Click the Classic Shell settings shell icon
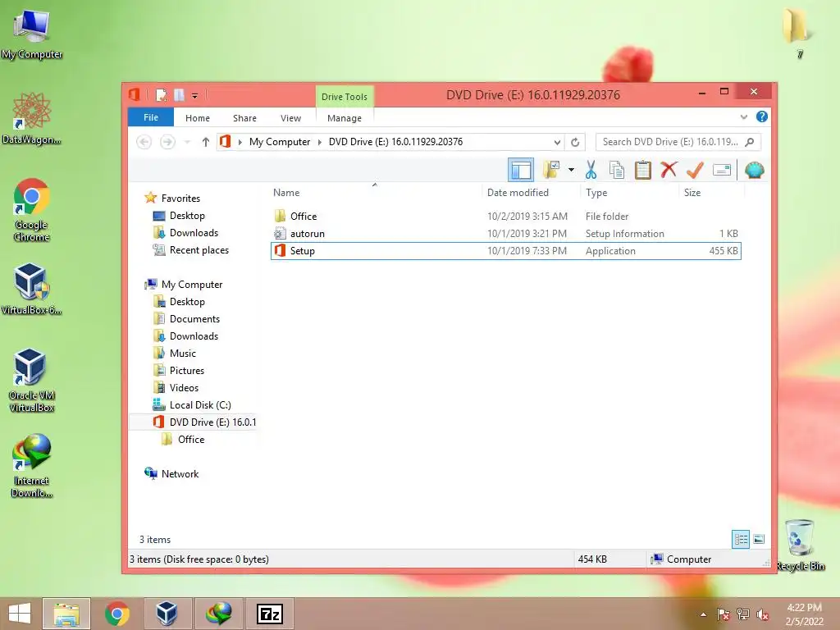Viewport: 840px width, 630px height. (x=754, y=171)
